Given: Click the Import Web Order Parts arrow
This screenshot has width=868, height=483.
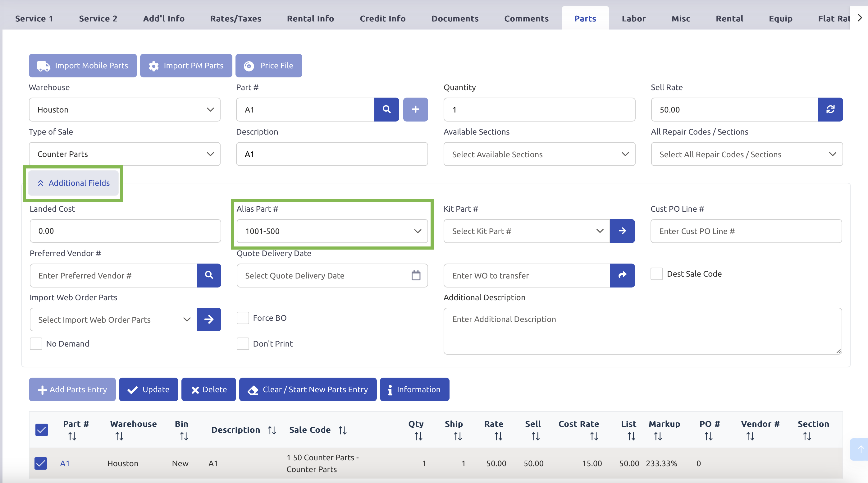Looking at the screenshot, I should [x=209, y=319].
